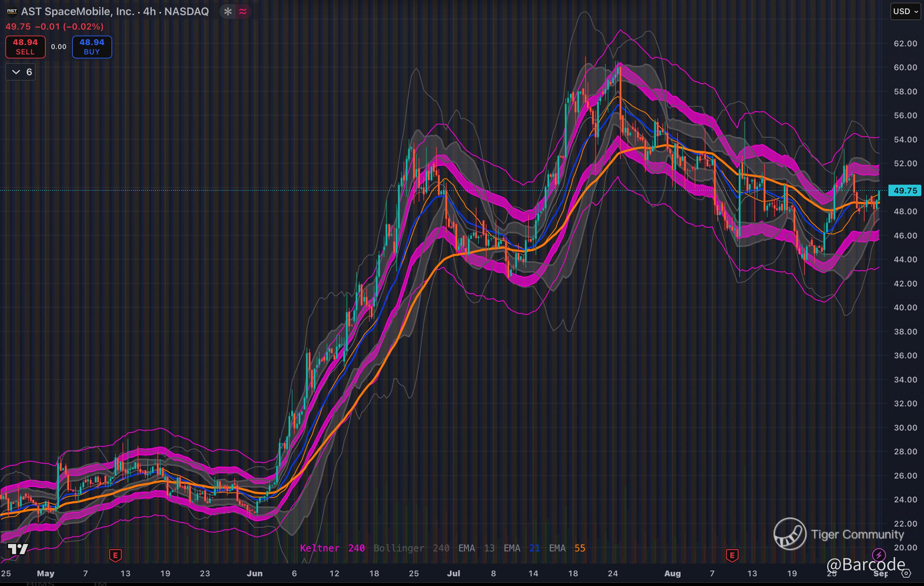Click the Bollinger 240 legend label
Viewport: 924px width, 586px height.
pos(411,548)
